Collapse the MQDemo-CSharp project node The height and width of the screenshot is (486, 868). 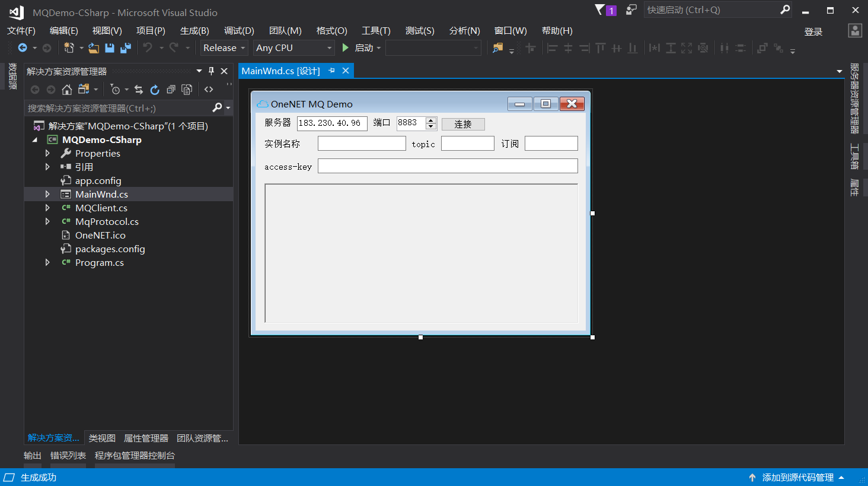point(34,140)
